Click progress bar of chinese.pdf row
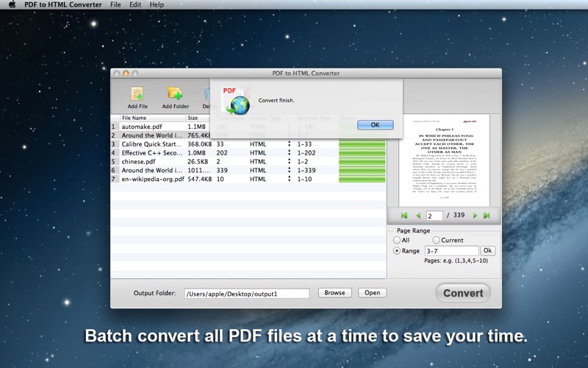This screenshot has width=588, height=368. (x=362, y=161)
